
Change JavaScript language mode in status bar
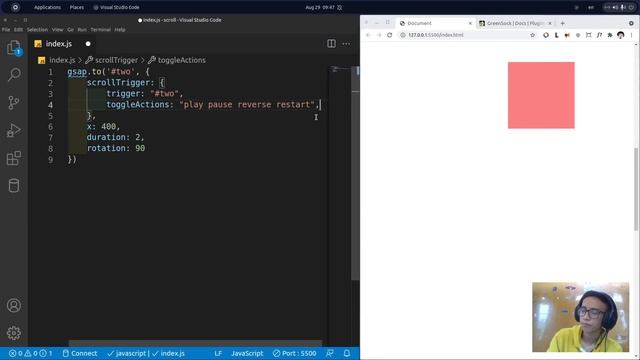point(247,353)
